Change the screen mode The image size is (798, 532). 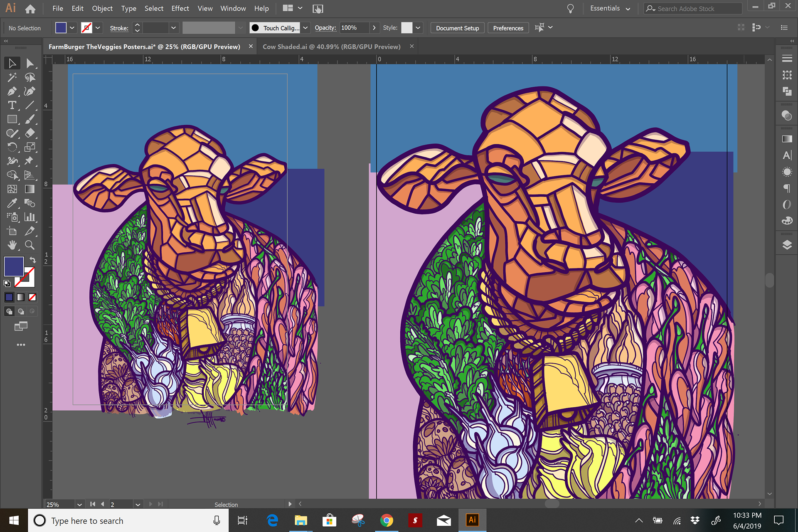click(x=20, y=326)
